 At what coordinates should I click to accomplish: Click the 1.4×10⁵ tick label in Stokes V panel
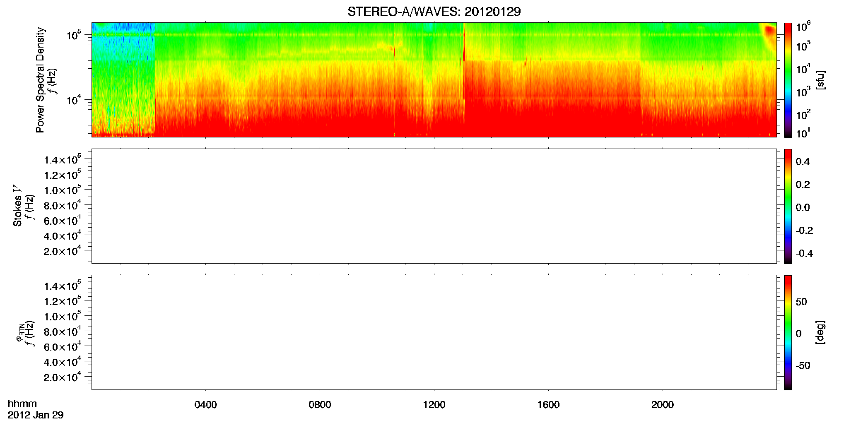coord(63,159)
